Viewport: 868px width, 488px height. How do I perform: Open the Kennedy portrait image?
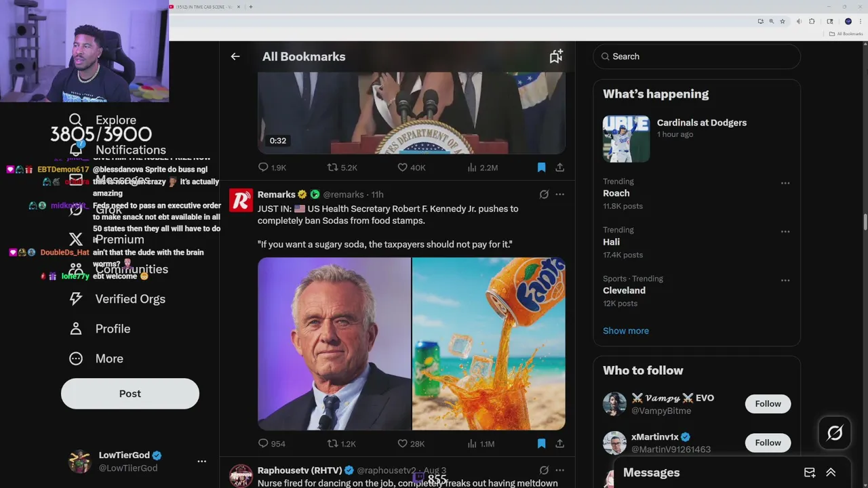334,344
